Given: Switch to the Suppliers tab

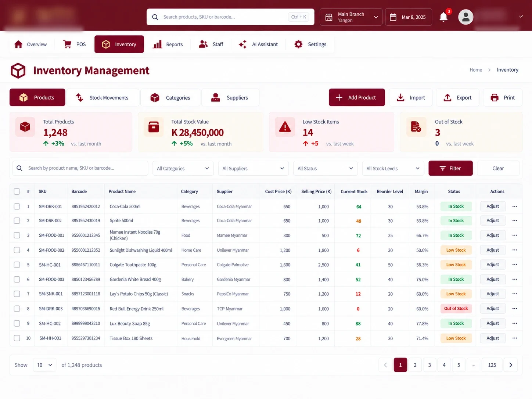Looking at the screenshot, I should click(230, 98).
